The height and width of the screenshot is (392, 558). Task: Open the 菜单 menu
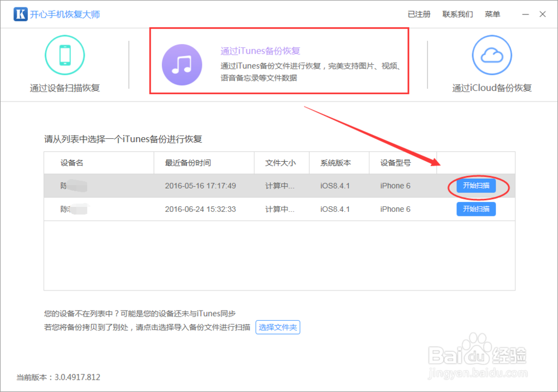(x=492, y=14)
